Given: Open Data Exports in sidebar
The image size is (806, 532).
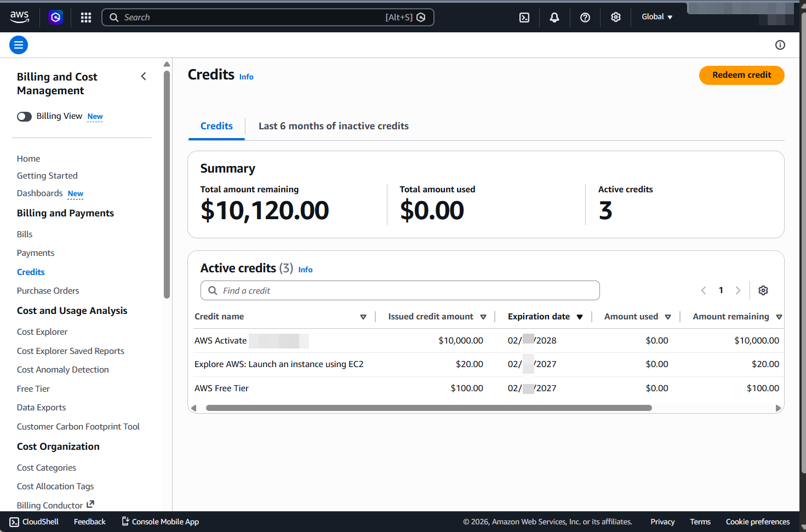Looking at the screenshot, I should [x=42, y=408].
